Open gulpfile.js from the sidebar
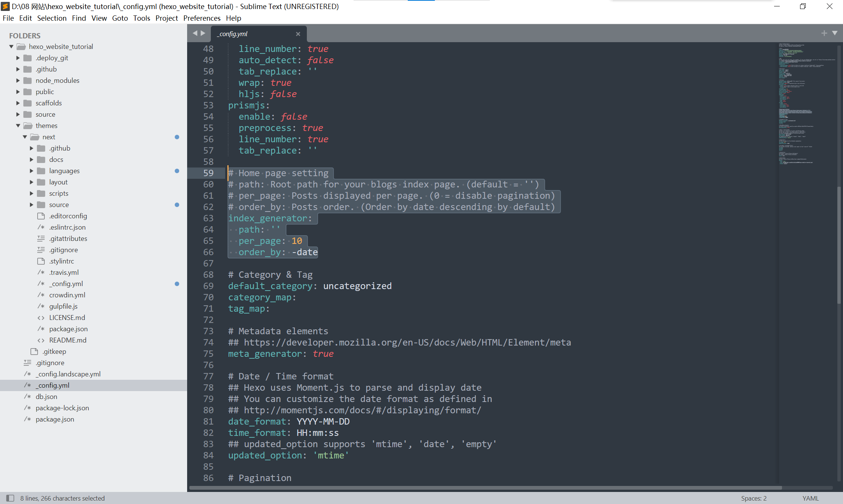Image resolution: width=843 pixels, height=504 pixels. [63, 306]
